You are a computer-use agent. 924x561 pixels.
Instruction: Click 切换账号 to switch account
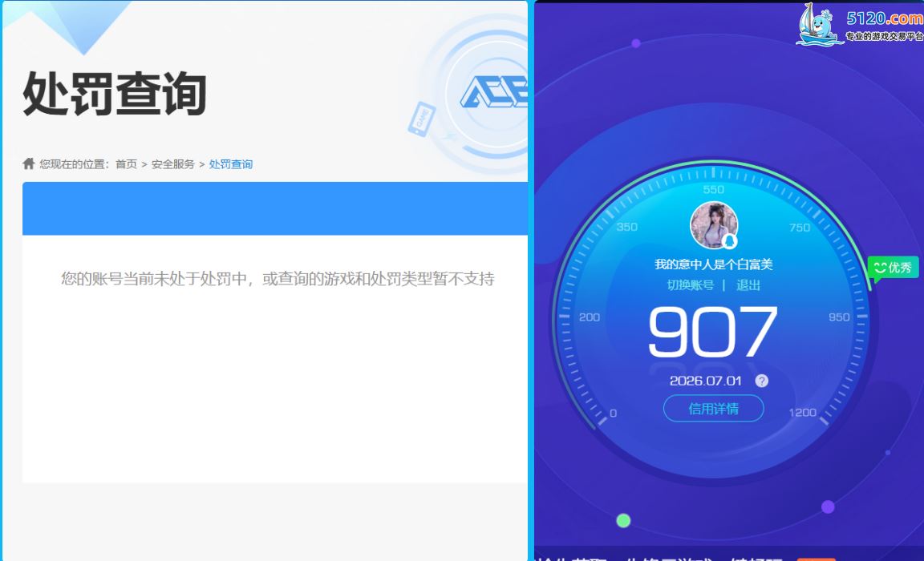690,285
